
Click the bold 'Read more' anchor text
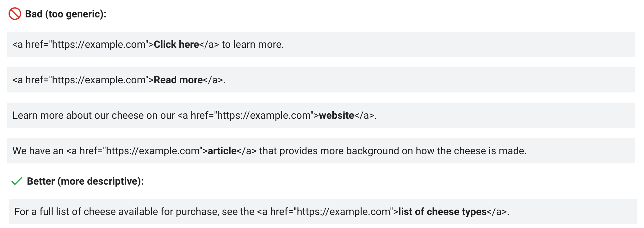point(178,80)
